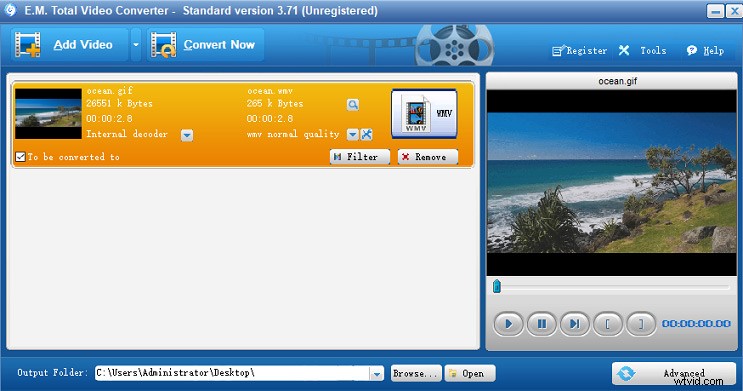Pause the preview playback
743x391 pixels.
point(542,324)
